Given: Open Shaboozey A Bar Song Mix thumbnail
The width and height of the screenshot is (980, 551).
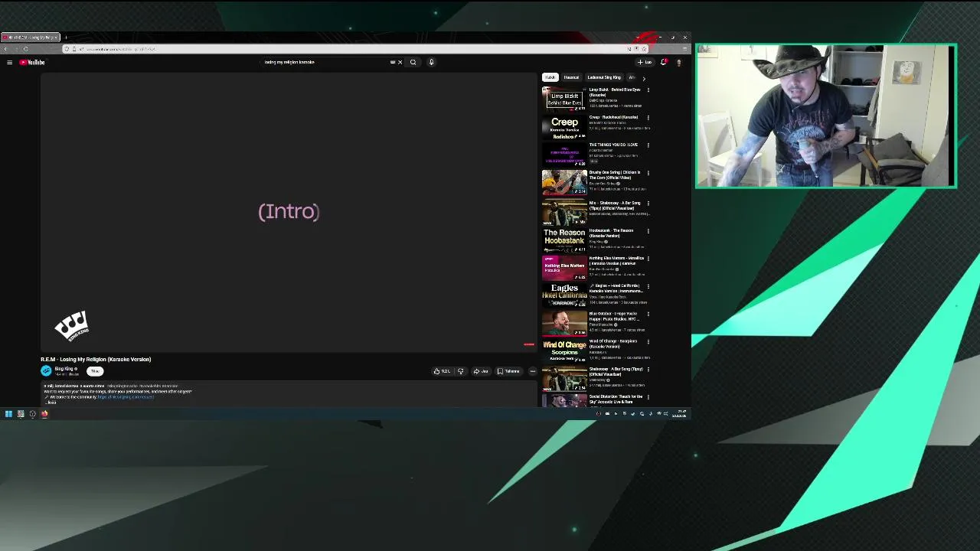Looking at the screenshot, I should [x=564, y=213].
